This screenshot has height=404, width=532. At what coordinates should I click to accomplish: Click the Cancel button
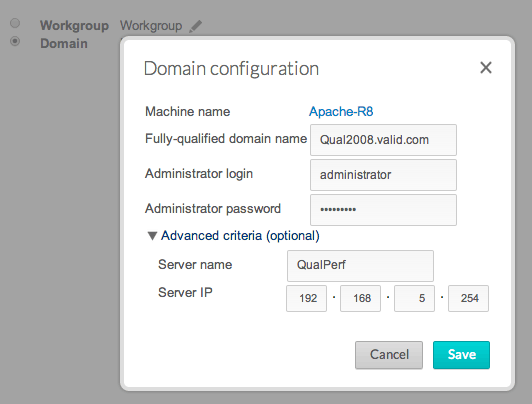coord(389,355)
